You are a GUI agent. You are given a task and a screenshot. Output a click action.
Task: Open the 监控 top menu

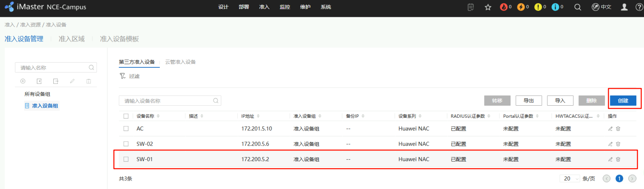285,7
